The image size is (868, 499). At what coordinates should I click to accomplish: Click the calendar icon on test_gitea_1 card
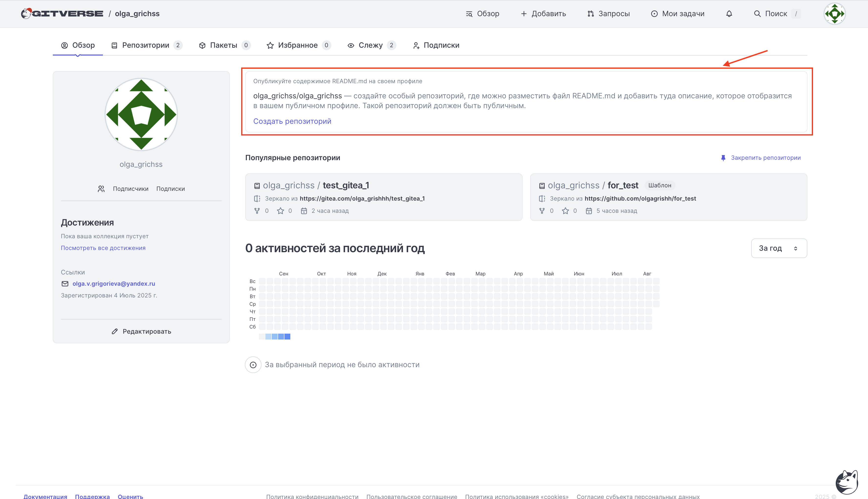pos(304,211)
